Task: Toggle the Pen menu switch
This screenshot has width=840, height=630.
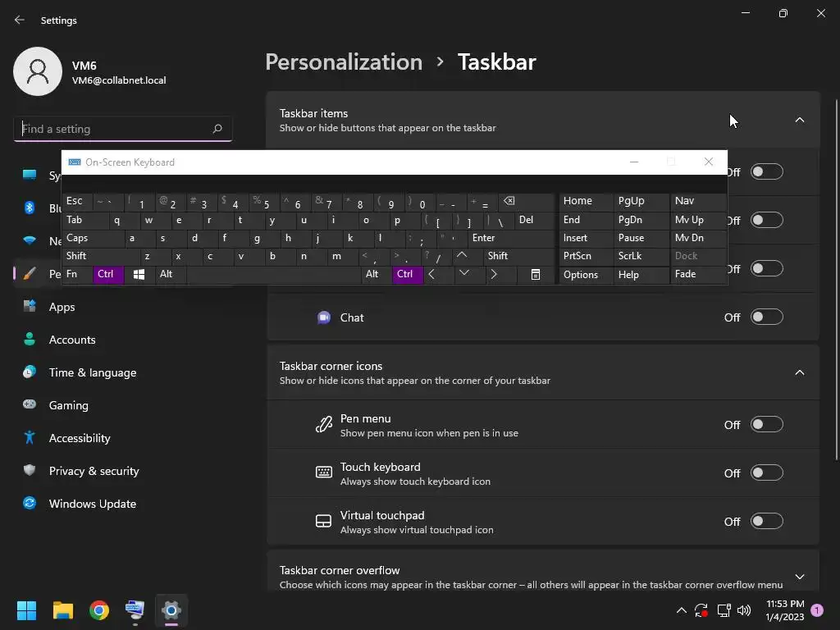Action: (767, 425)
